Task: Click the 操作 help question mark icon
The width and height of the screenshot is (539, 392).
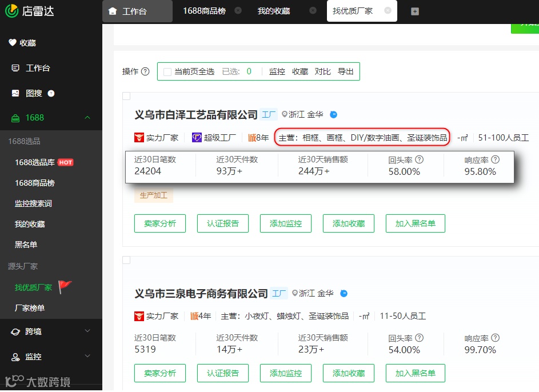Action: (x=145, y=71)
